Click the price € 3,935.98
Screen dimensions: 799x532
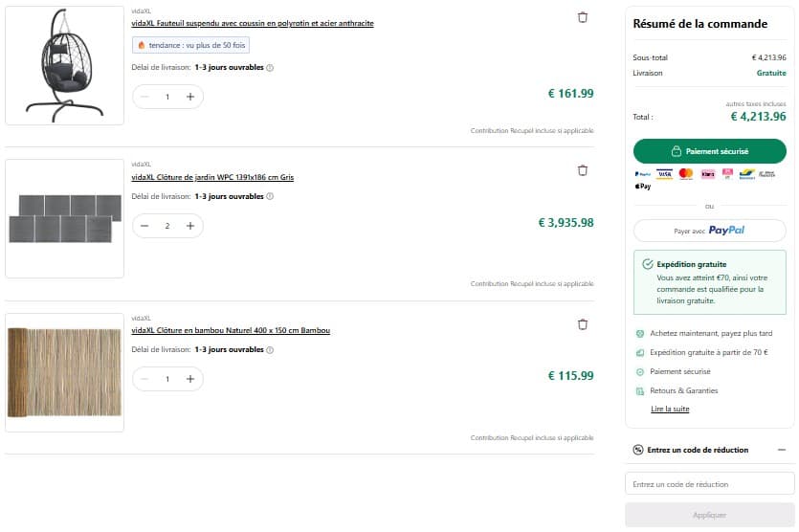pyautogui.click(x=566, y=223)
